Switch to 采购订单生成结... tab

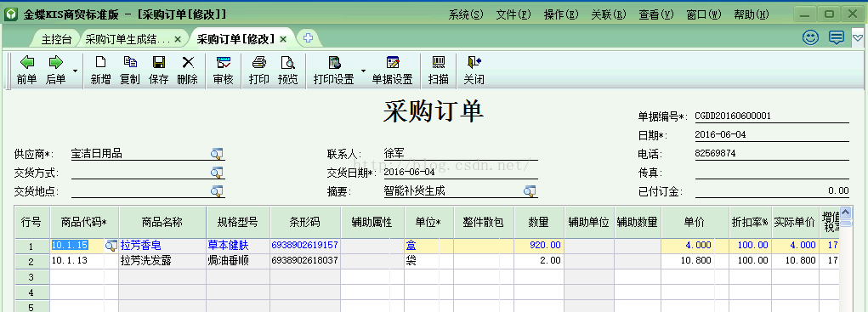click(128, 39)
